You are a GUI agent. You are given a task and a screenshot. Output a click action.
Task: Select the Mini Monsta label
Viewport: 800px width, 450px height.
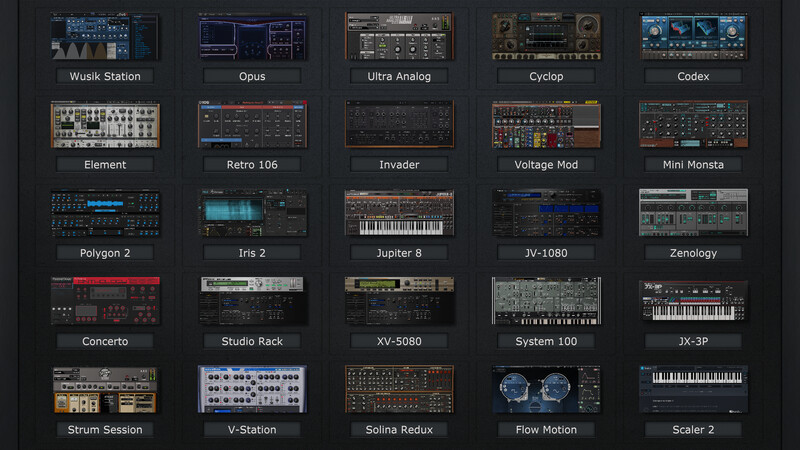point(693,164)
